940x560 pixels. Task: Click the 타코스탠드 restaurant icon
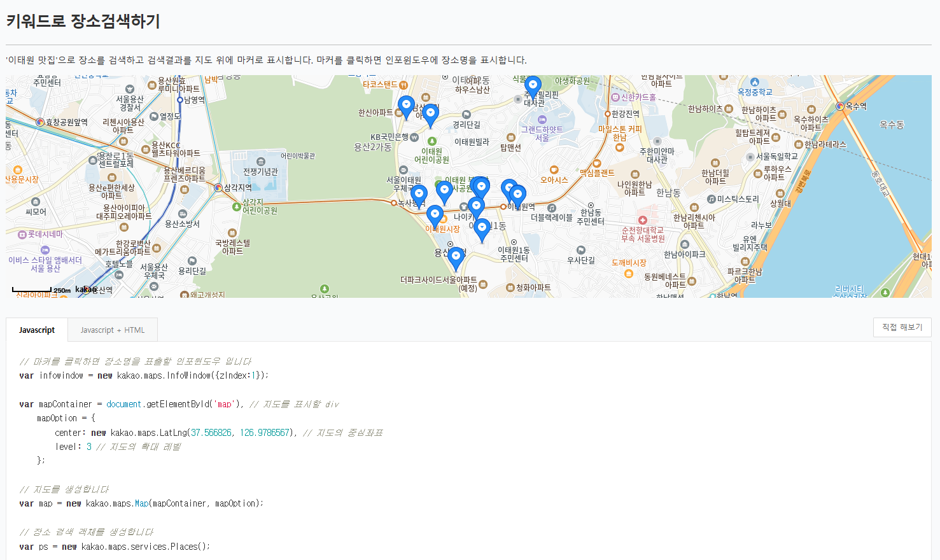click(x=403, y=84)
